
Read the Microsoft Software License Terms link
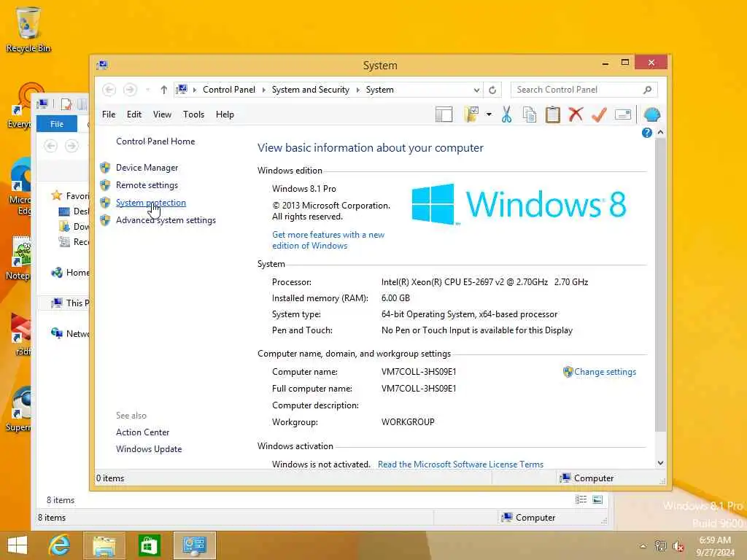click(460, 464)
